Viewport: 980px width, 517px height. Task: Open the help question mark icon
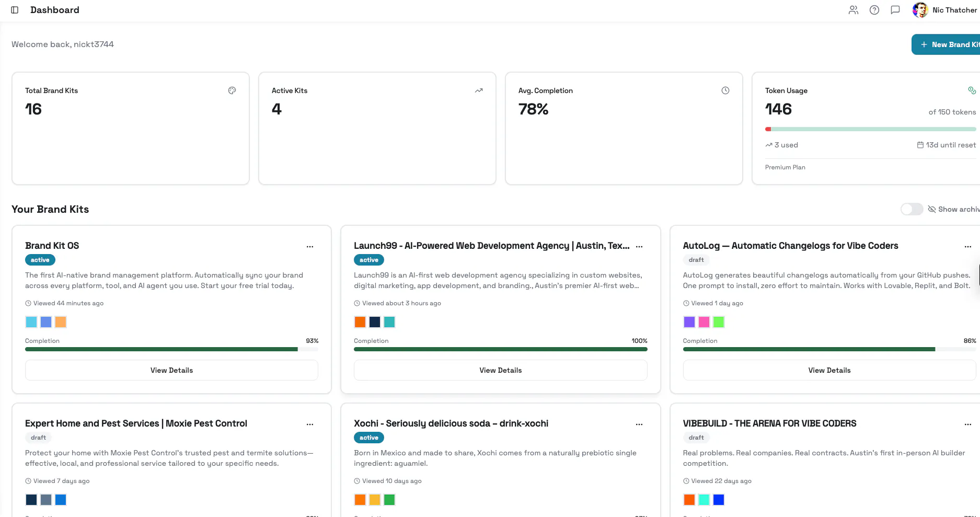(874, 10)
